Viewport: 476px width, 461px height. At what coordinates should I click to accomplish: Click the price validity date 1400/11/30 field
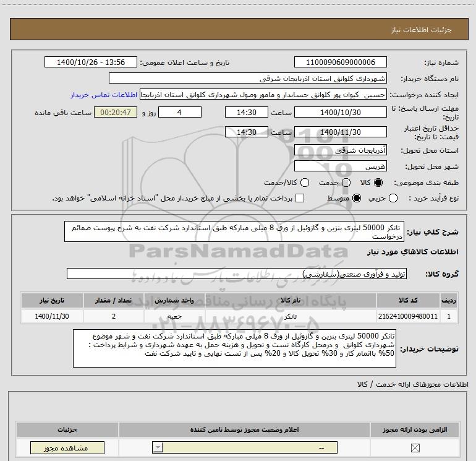point(340,132)
